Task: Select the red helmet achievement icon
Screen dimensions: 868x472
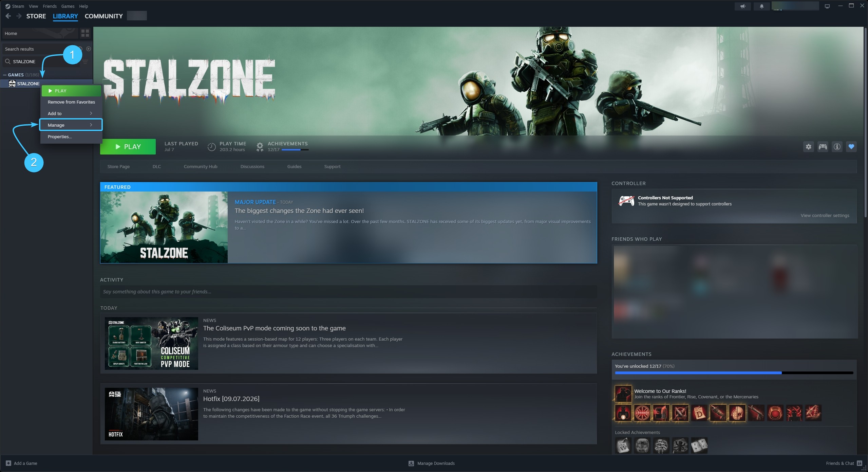Action: (x=775, y=413)
